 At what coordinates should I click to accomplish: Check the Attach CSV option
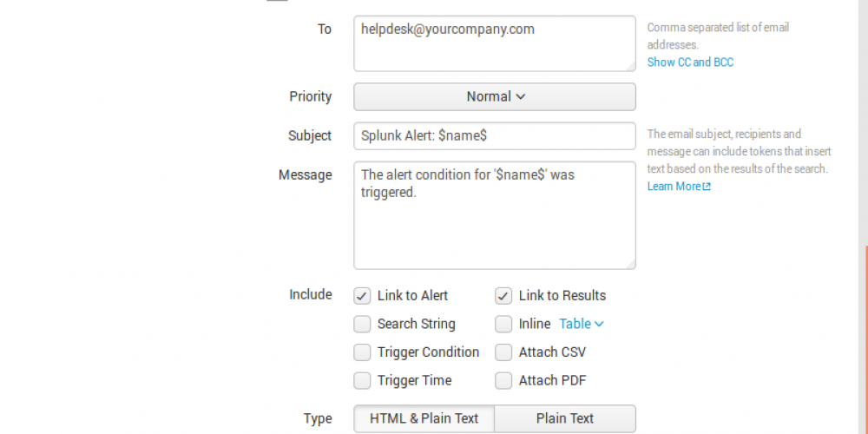(503, 352)
